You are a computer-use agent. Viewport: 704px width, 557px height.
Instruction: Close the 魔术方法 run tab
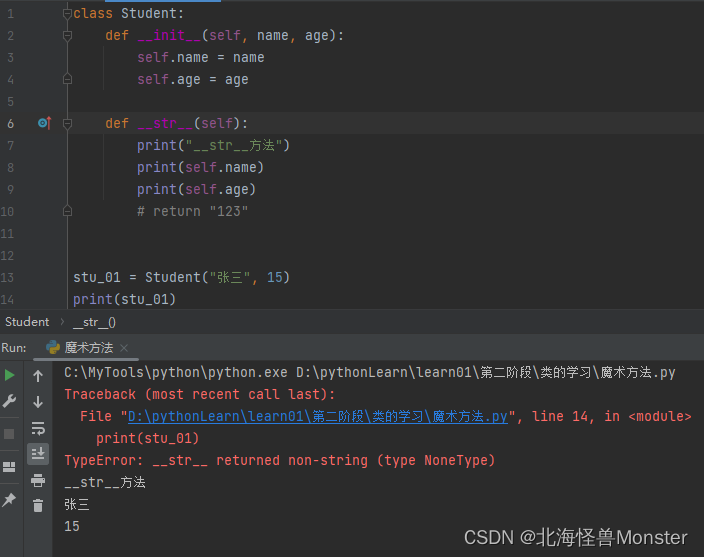[x=124, y=348]
